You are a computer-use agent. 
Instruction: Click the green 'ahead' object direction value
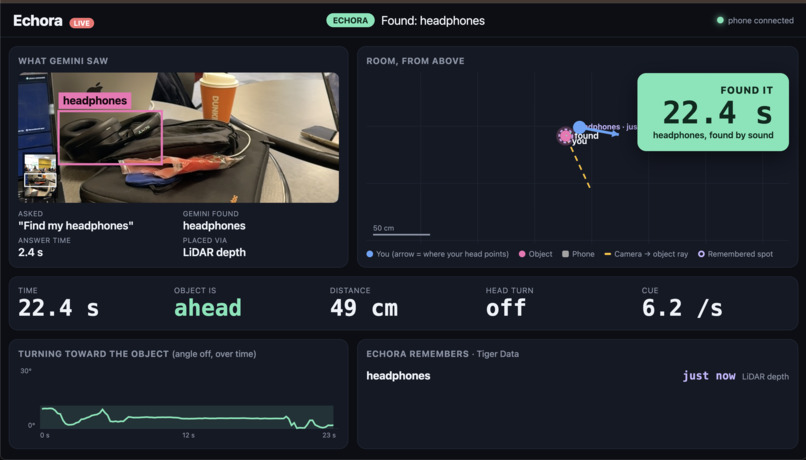tap(208, 308)
